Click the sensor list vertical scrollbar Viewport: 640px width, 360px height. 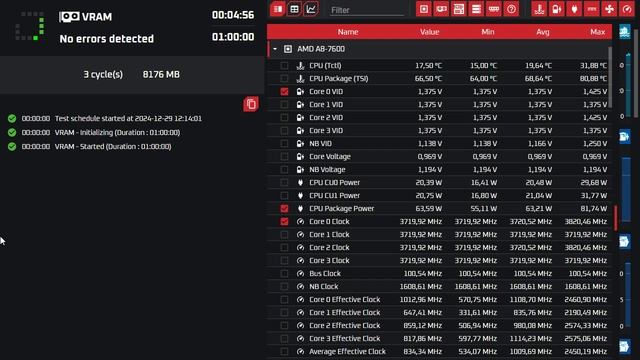tap(610, 78)
